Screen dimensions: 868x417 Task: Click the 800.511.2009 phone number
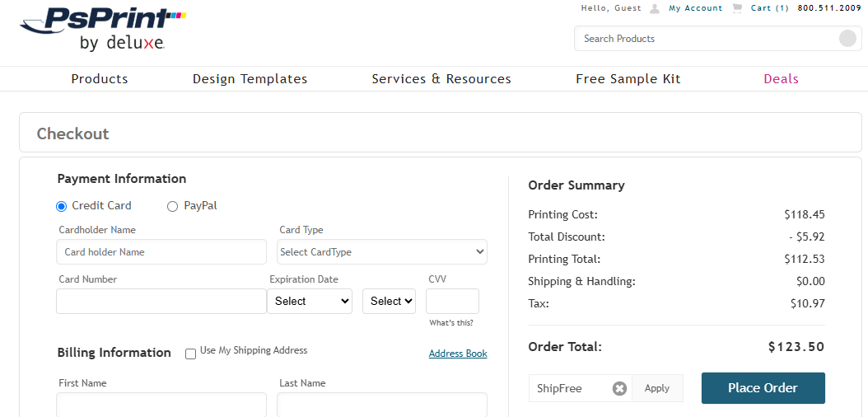pyautogui.click(x=829, y=8)
